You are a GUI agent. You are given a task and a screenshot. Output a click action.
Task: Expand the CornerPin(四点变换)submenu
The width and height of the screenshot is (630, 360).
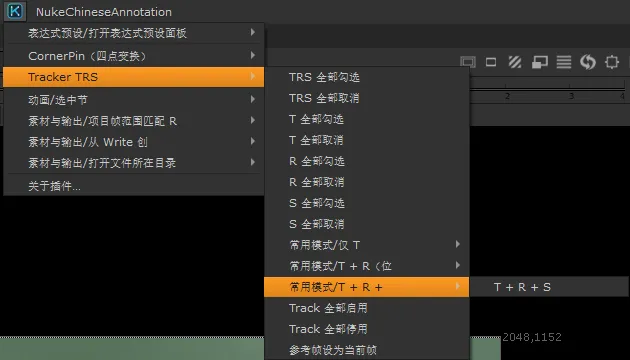point(133,55)
